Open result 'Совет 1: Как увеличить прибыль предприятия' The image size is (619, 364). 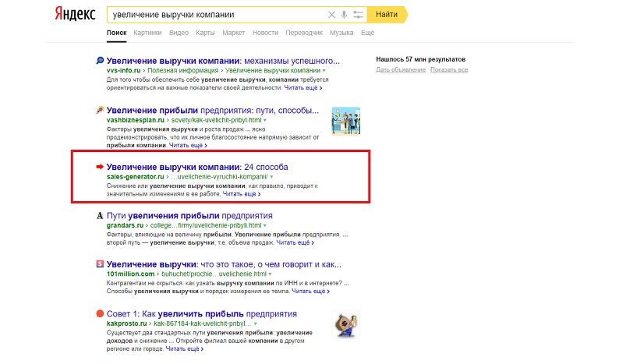tap(202, 313)
